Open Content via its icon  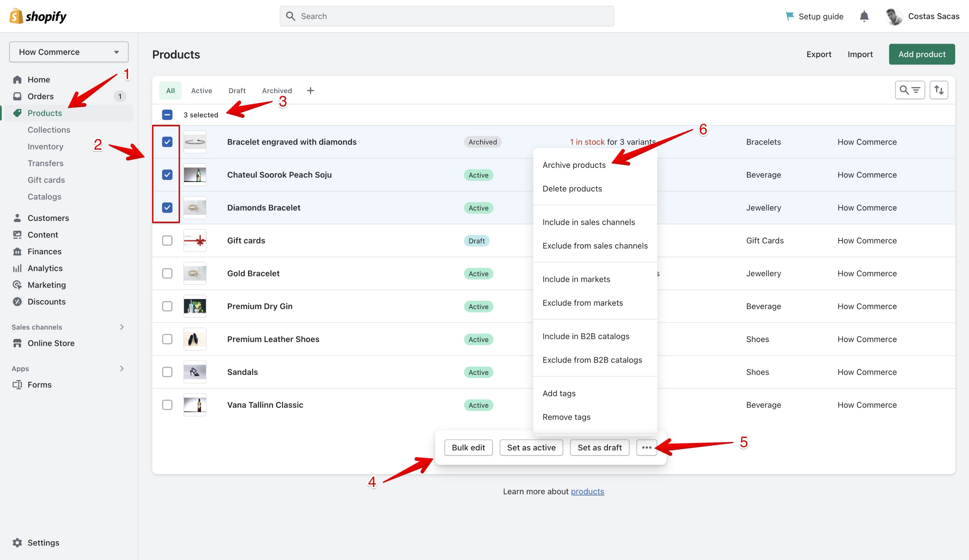point(17,234)
